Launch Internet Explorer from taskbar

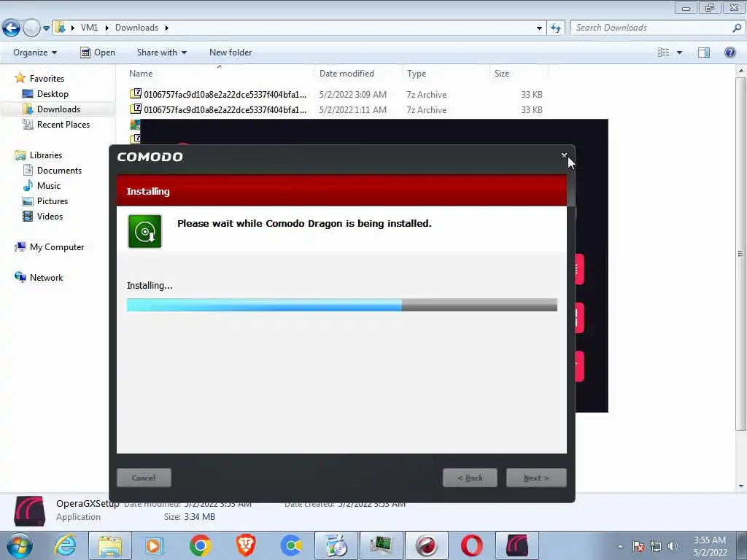coord(65,545)
